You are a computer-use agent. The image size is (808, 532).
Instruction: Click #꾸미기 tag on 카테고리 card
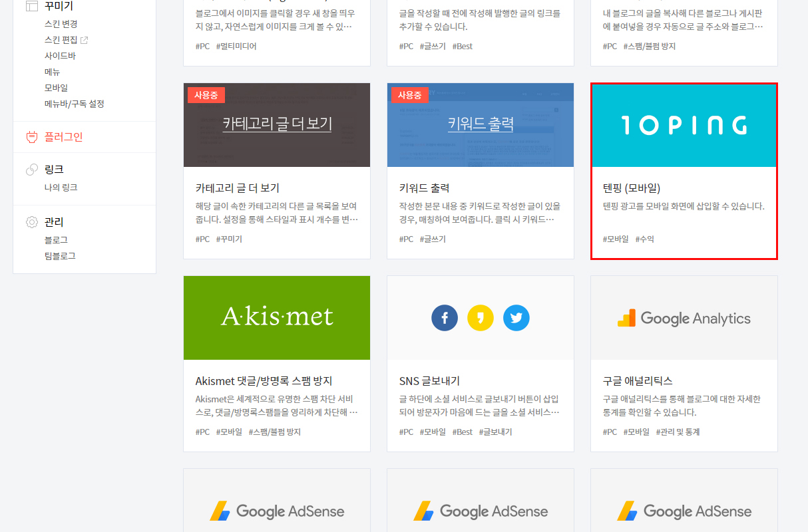(x=229, y=239)
